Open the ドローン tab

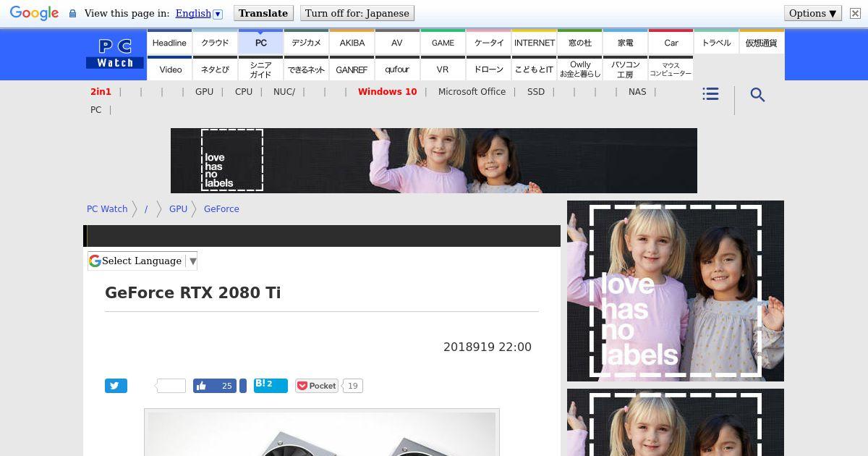[x=488, y=69]
